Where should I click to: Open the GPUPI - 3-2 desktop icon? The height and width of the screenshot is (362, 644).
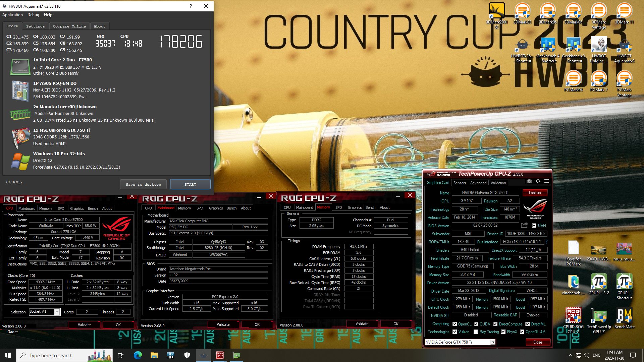pyautogui.click(x=599, y=285)
